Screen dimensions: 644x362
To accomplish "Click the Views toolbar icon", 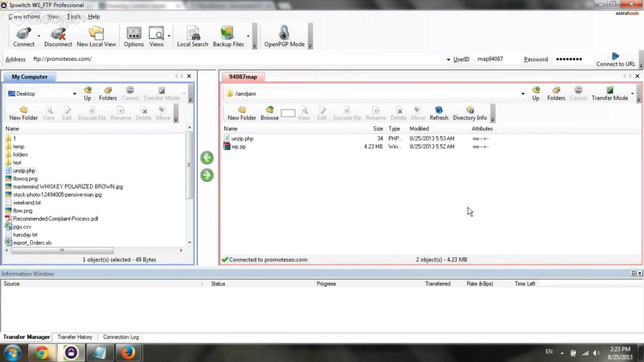I will [x=156, y=37].
